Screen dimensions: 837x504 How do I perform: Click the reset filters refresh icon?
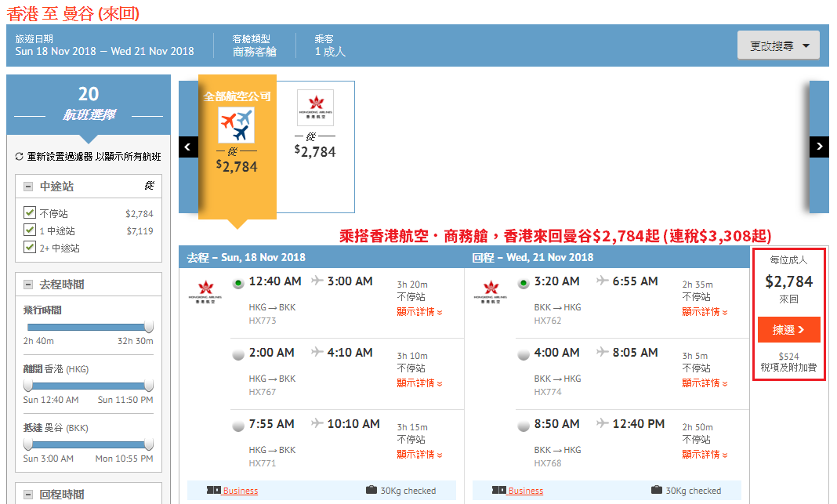click(x=20, y=157)
